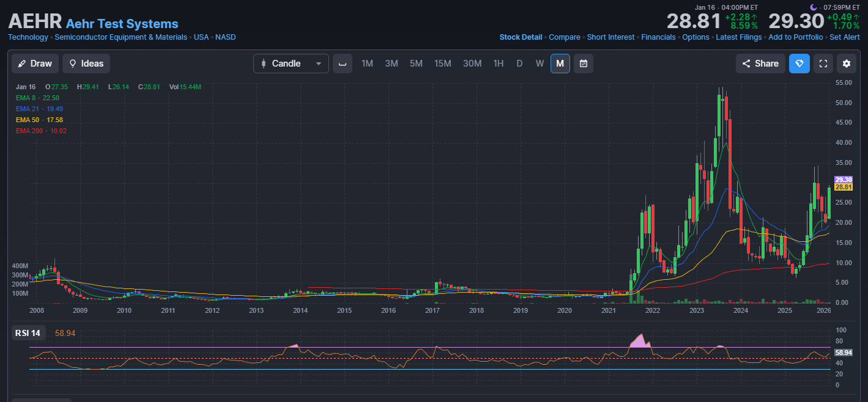This screenshot has height=402, width=868.
Task: Click the Share button
Action: tap(760, 64)
